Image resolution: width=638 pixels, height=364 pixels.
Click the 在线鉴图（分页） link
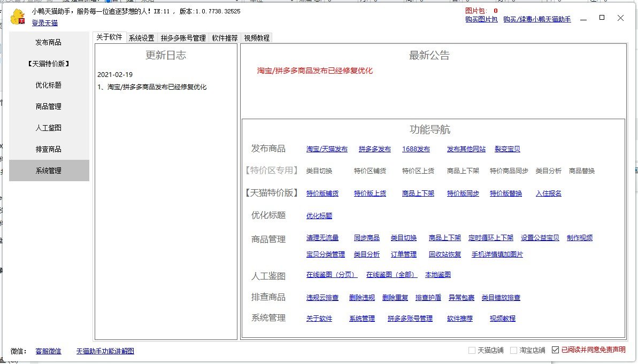pyautogui.click(x=332, y=275)
